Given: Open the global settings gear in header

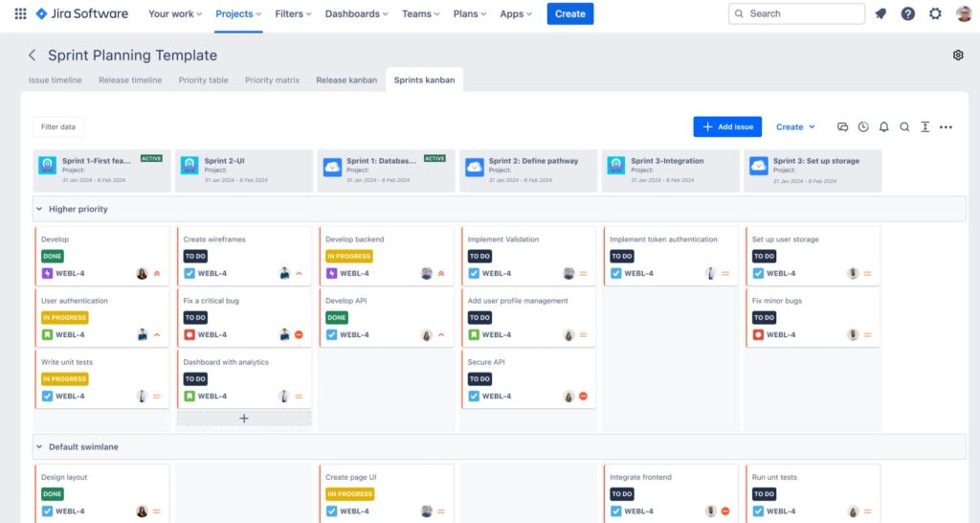Looking at the screenshot, I should (935, 13).
